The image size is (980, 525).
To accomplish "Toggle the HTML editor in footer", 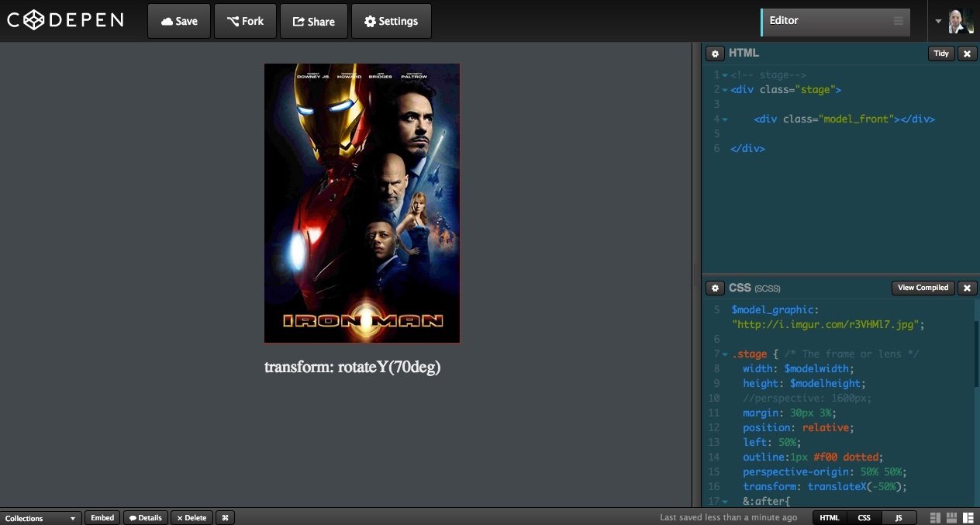I will [830, 518].
